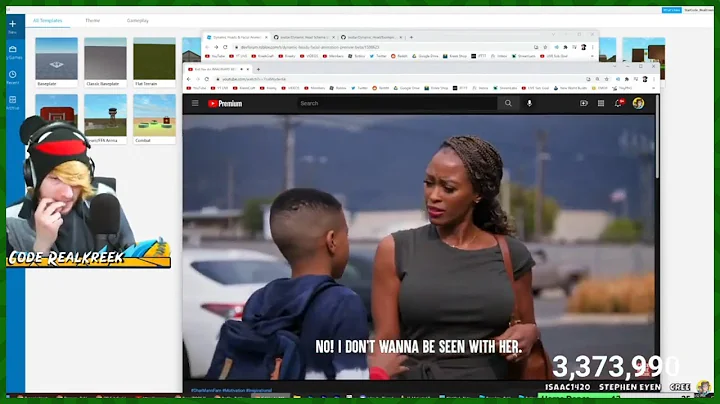Select the Baseplate template thumbnail

[56, 59]
